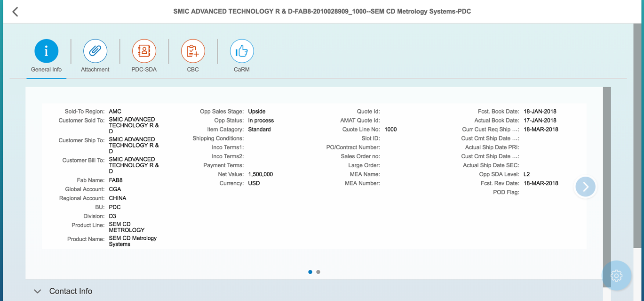
Task: Open the CBC clipboard icon
Action: [x=193, y=51]
